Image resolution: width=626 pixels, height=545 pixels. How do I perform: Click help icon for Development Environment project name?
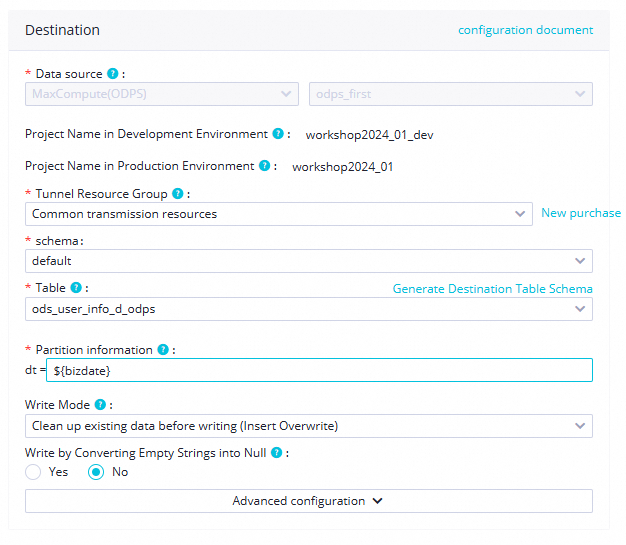click(x=276, y=134)
